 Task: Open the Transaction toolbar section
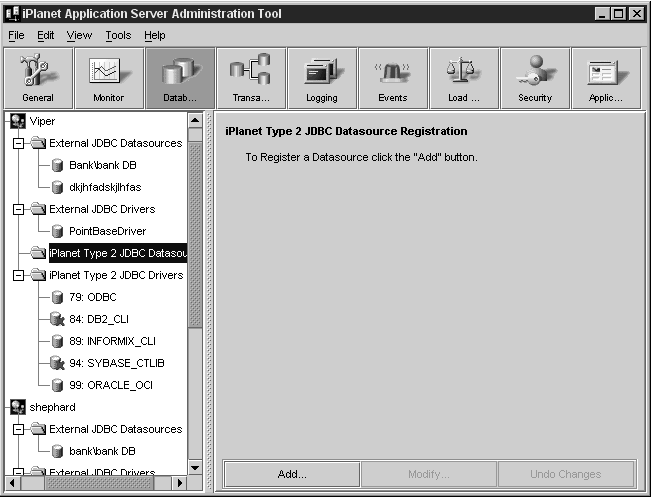point(251,78)
